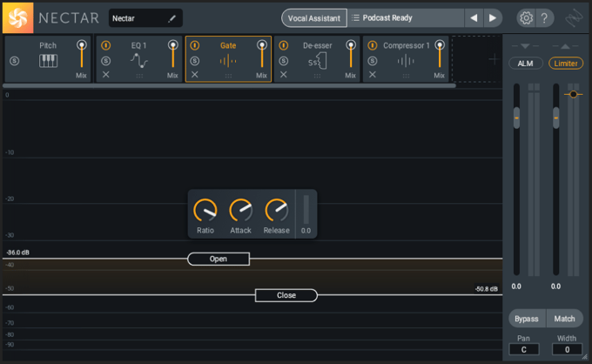Click the module chain horizontal scrollbar

pyautogui.click(x=229, y=85)
